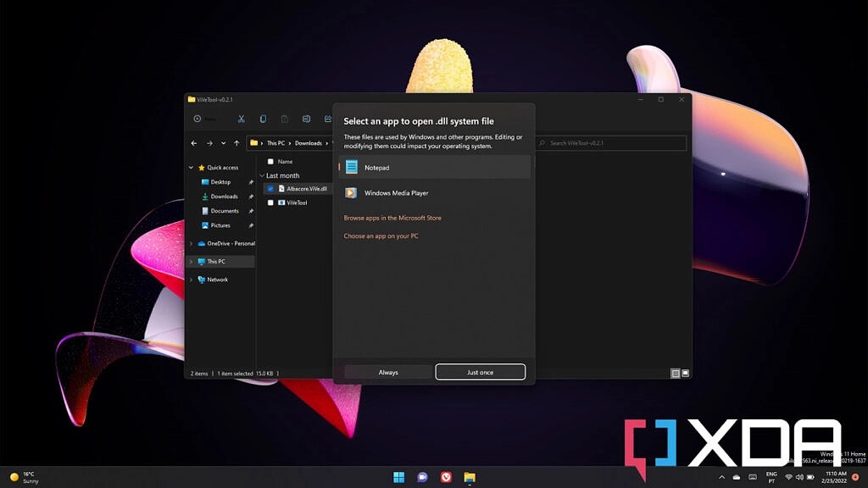This screenshot has height=488, width=868.
Task: Tick the checkbox next to ViVeTool
Action: (x=272, y=202)
